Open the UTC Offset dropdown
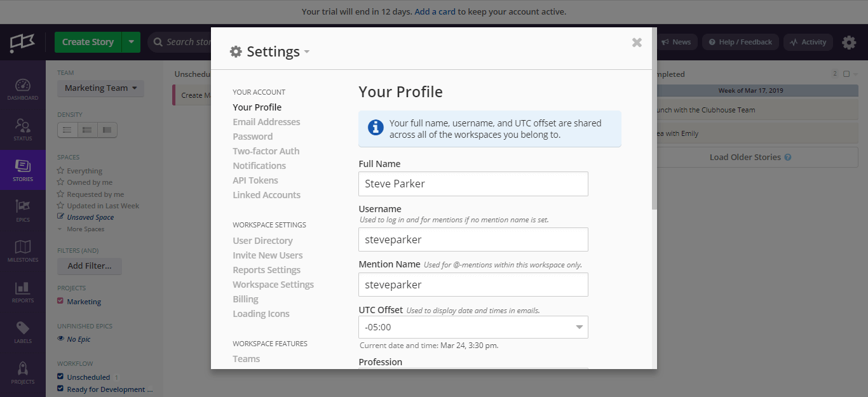Viewport: 868px width, 397px height. 473,327
